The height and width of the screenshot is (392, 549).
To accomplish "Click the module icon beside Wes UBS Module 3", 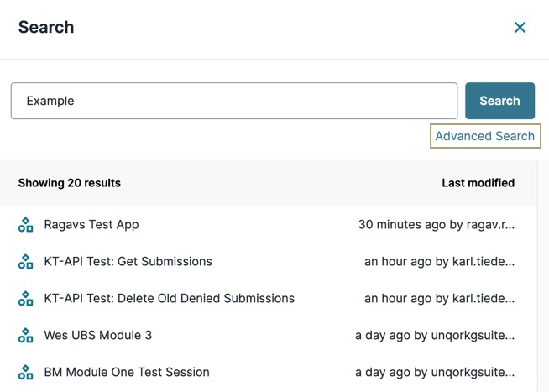I will [x=25, y=335].
